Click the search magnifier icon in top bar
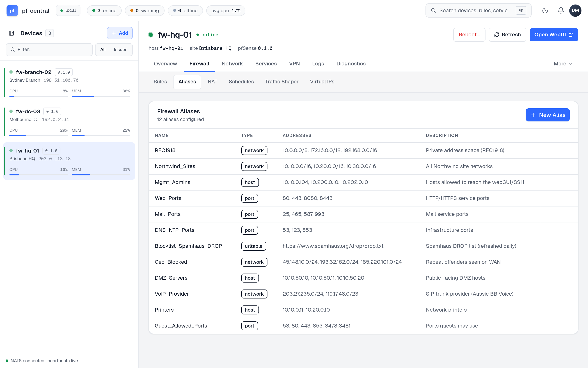The height and width of the screenshot is (368, 588). pyautogui.click(x=433, y=10)
